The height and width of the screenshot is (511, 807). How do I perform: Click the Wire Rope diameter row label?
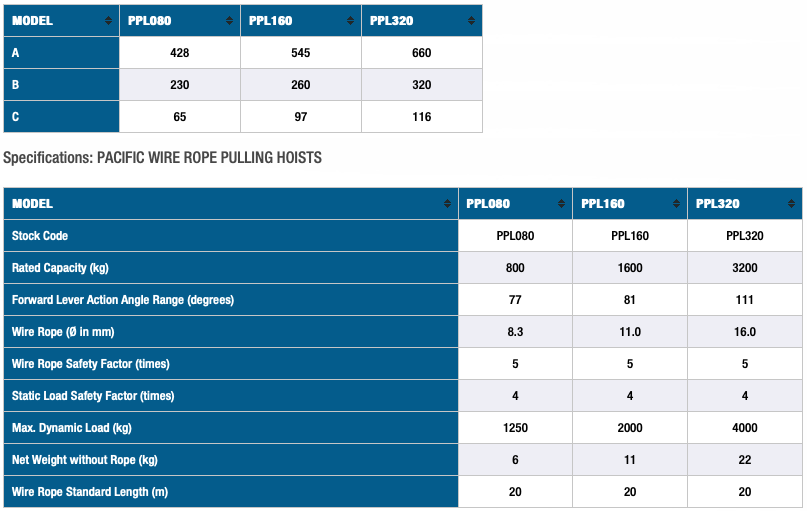(63, 332)
